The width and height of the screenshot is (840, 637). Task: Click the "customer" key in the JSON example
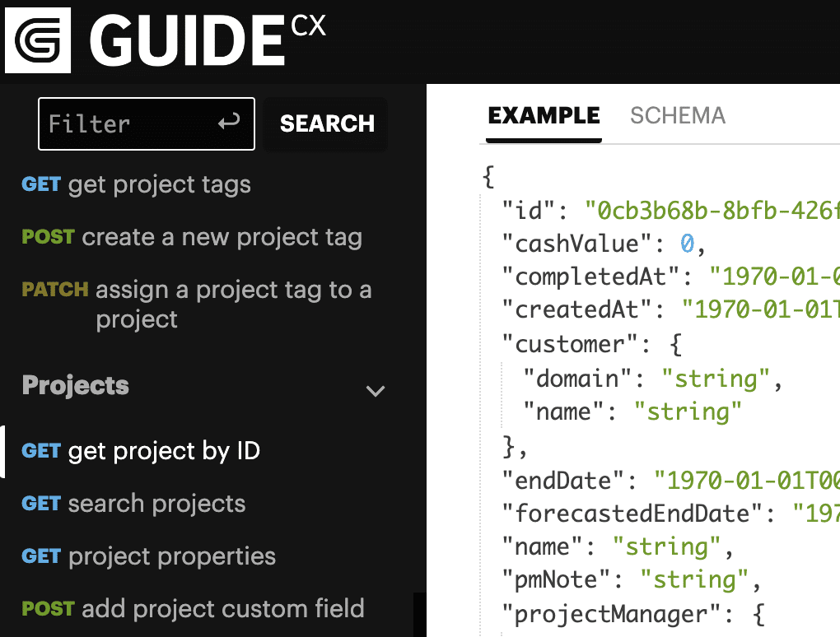click(x=570, y=343)
